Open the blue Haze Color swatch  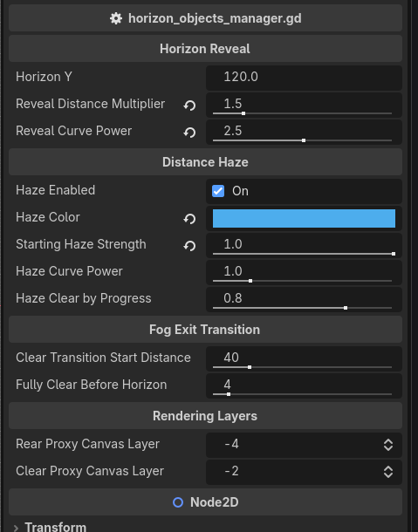304,219
